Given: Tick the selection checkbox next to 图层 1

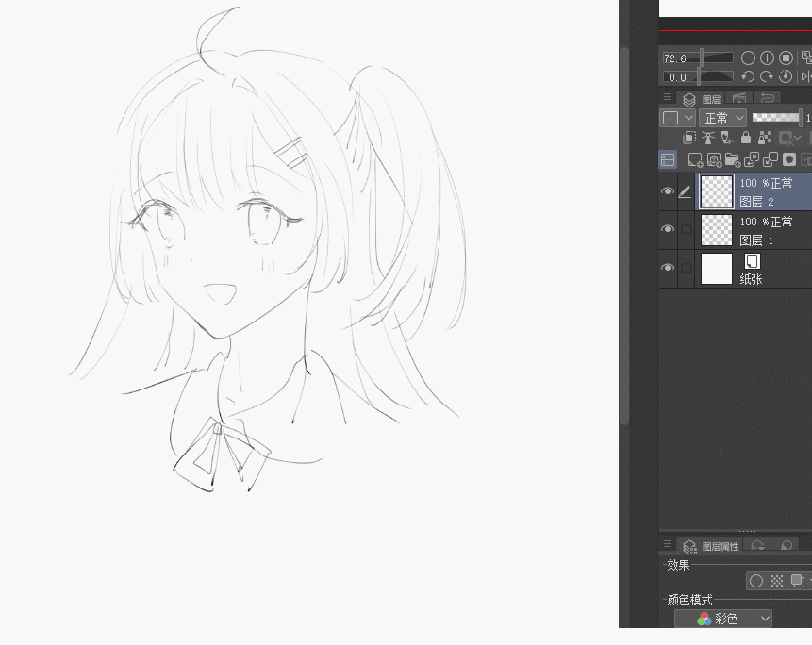Looking at the screenshot, I should click(x=687, y=229).
